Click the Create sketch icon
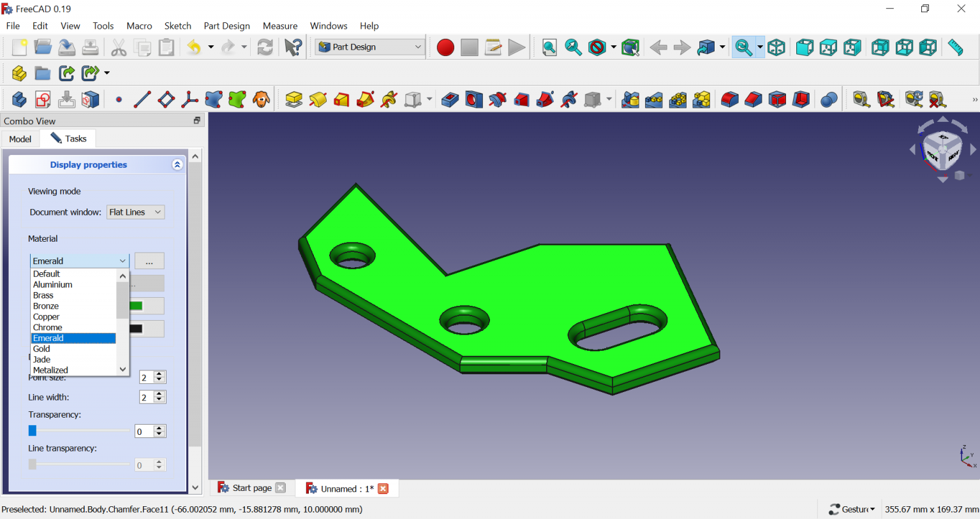Viewport: 980px width, 519px height. [43, 100]
